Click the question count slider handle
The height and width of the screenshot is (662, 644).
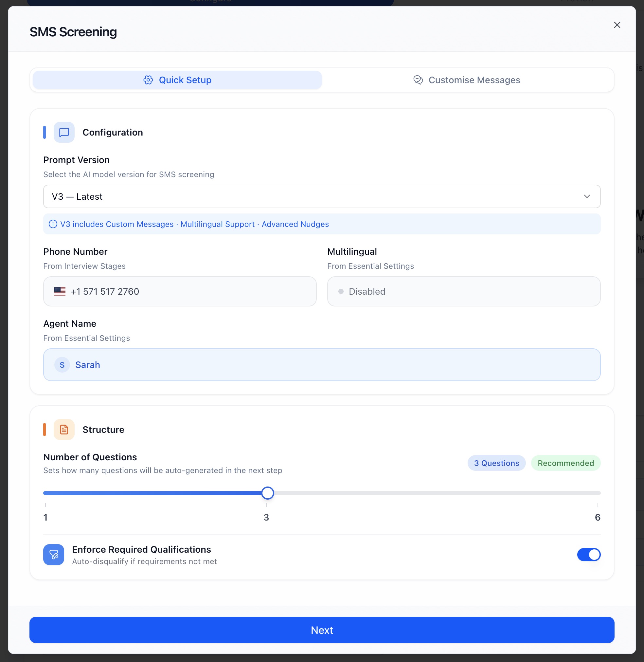(268, 493)
